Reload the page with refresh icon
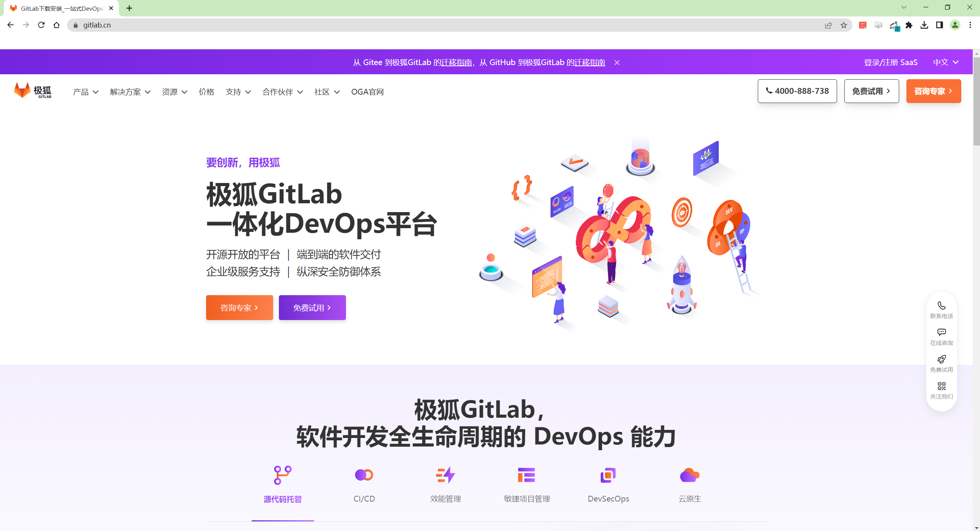Viewport: 980px width, 531px height. tap(41, 25)
